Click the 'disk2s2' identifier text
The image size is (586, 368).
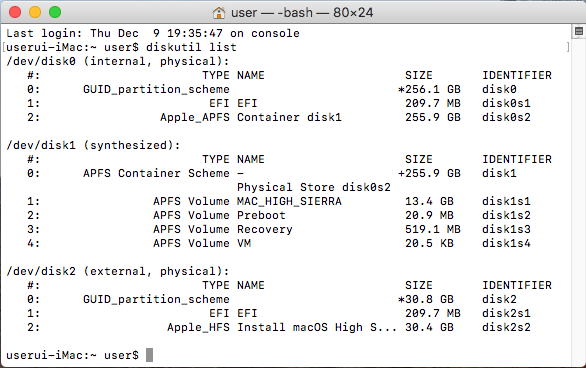(506, 327)
